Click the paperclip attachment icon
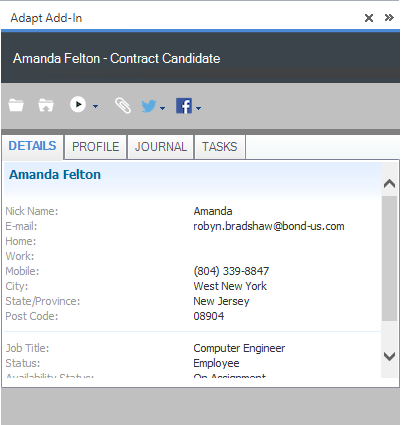 click(123, 106)
